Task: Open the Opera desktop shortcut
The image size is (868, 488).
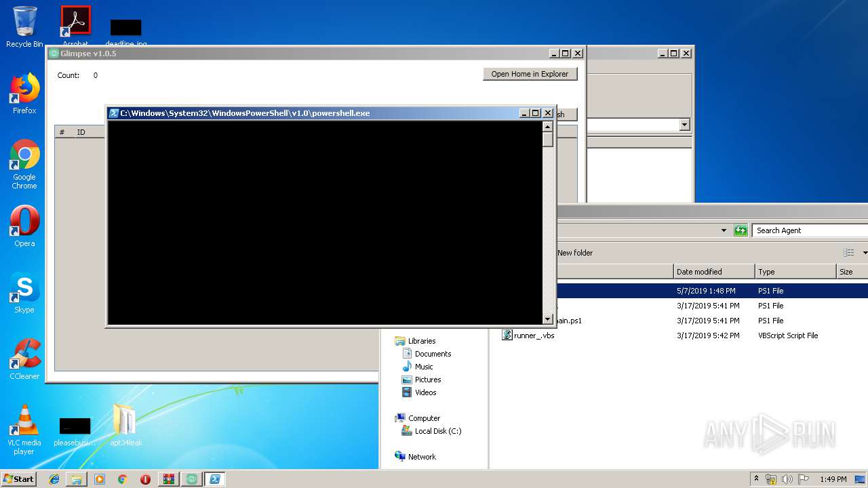Action: (x=24, y=226)
